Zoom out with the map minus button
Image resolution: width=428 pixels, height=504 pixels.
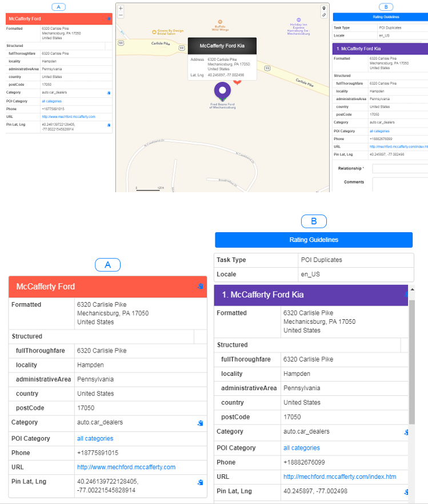click(121, 15)
